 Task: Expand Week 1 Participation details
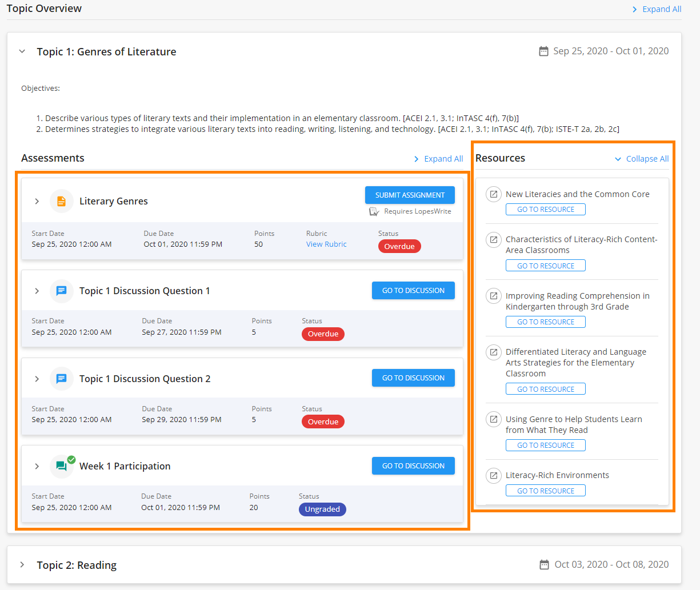(37, 466)
